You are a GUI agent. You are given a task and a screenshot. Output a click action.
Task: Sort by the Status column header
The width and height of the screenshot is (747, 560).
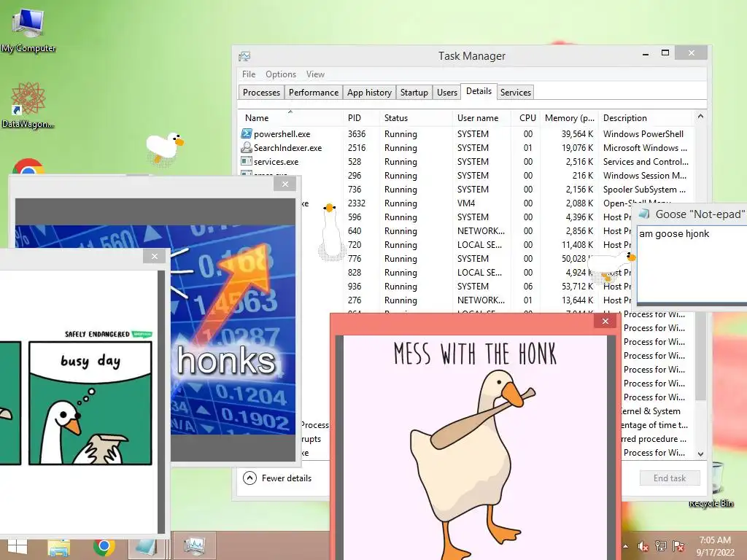coord(415,117)
